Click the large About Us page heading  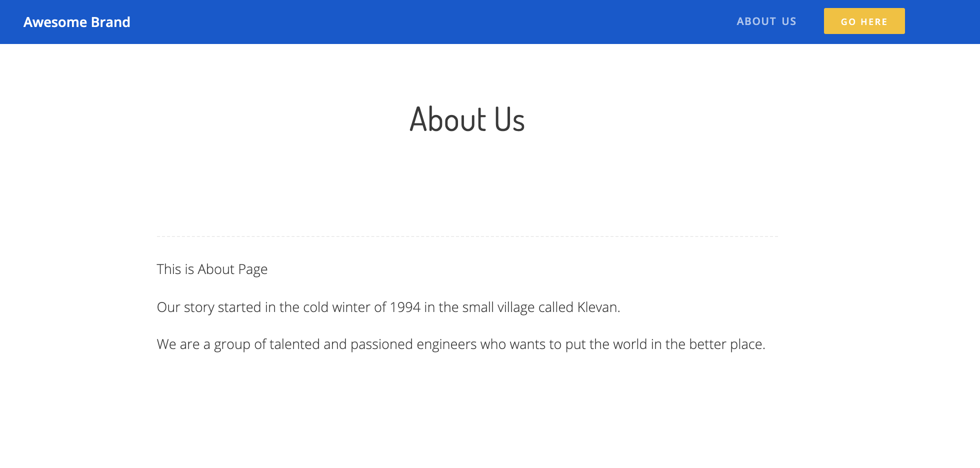467,119
